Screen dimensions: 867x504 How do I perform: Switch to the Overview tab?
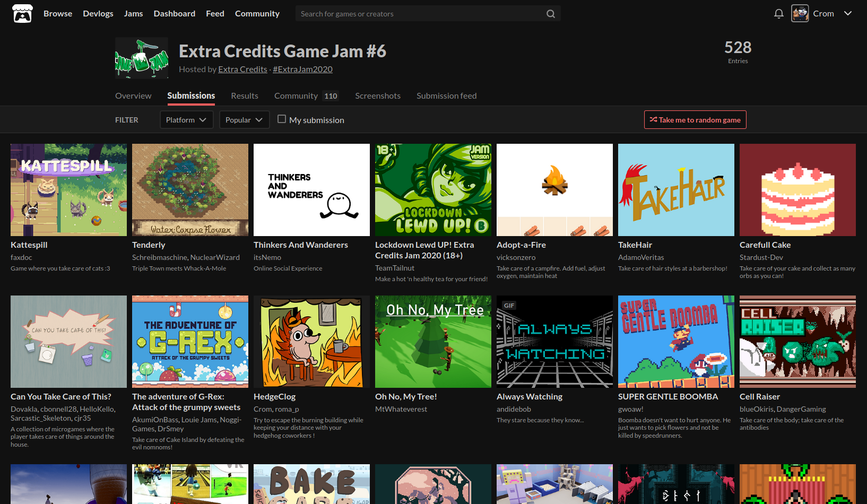click(x=133, y=95)
